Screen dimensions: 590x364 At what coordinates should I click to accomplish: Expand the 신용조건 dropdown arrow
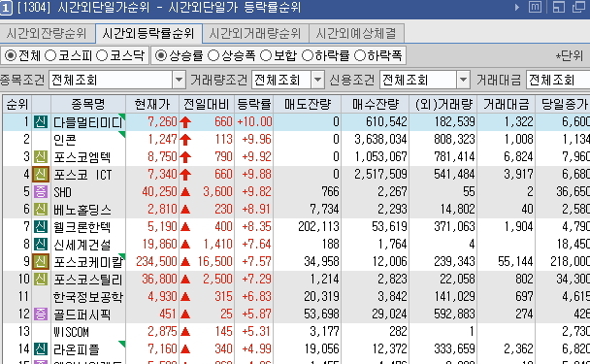pyautogui.click(x=463, y=80)
